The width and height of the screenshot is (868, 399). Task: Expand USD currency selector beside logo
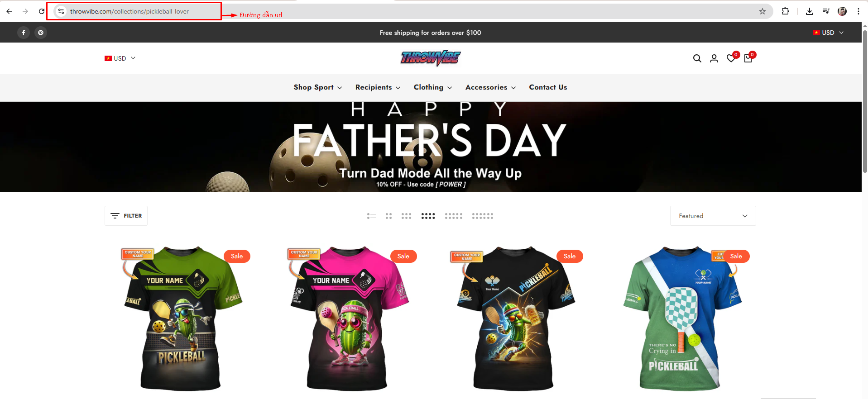120,58
